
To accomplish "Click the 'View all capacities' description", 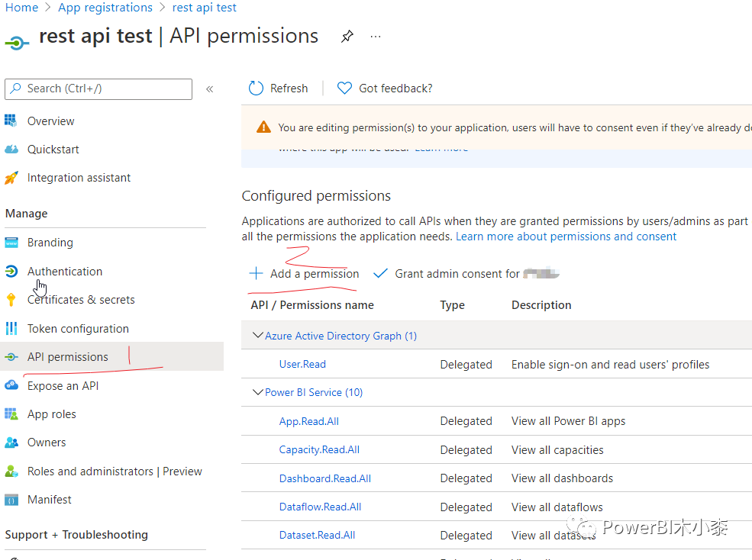I will (x=557, y=449).
